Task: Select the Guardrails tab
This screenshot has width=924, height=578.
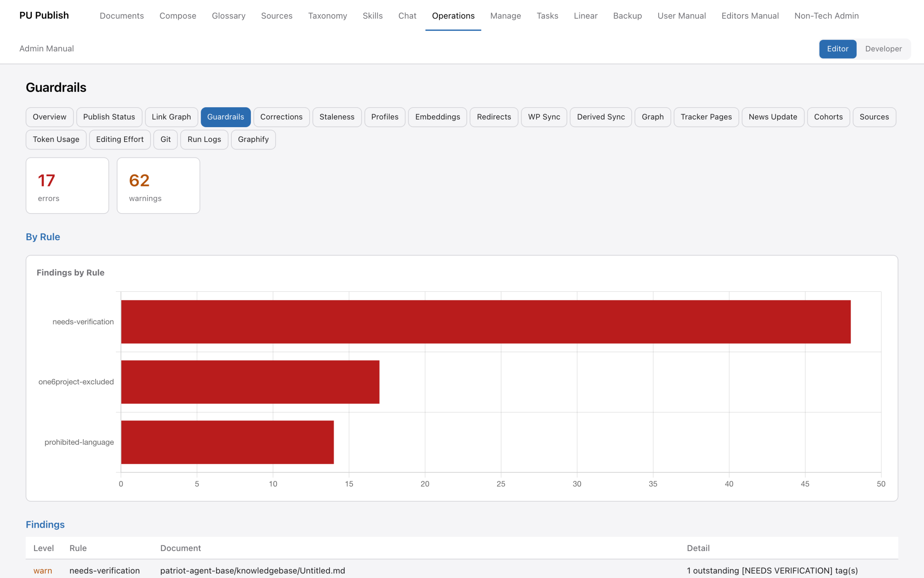Action: click(226, 117)
